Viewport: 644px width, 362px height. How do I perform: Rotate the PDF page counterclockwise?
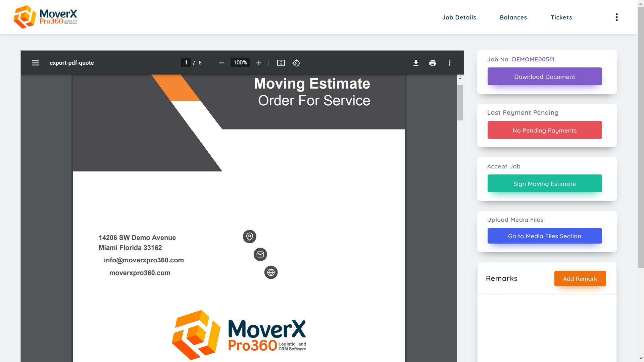click(296, 63)
